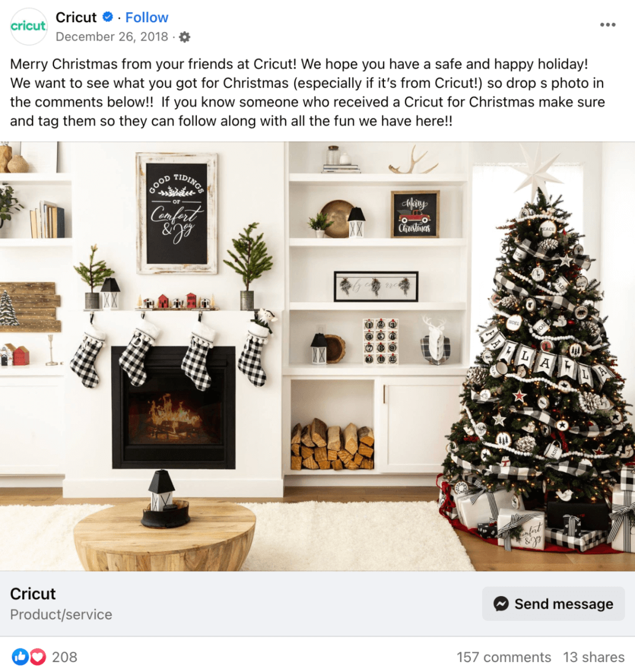
Task: Click the Product/service category label
Action: (x=61, y=614)
